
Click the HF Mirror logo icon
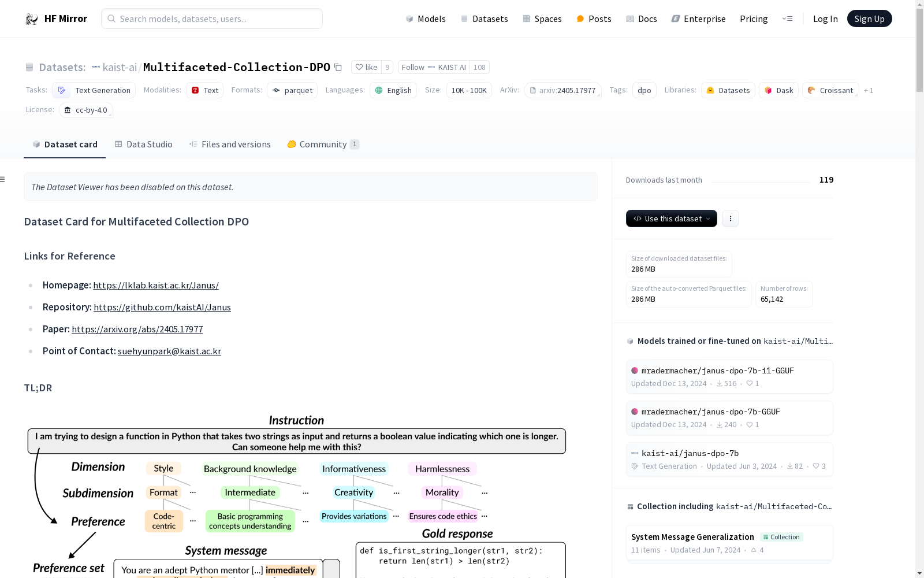pos(32,19)
